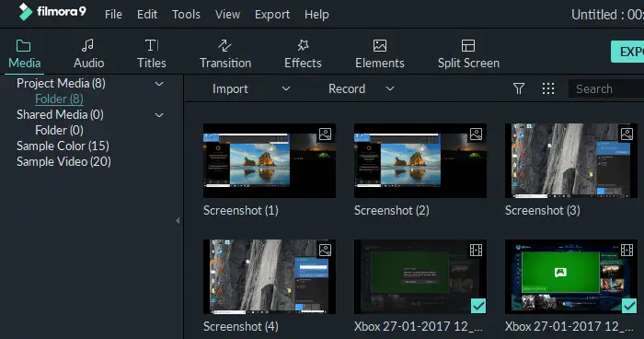
Task: Open the View menu
Action: coord(227,15)
